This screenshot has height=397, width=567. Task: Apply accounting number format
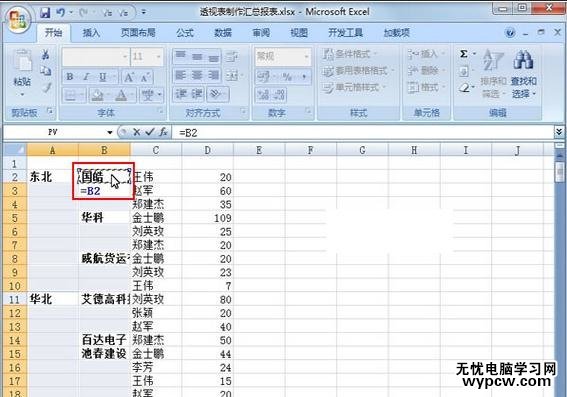(x=264, y=76)
